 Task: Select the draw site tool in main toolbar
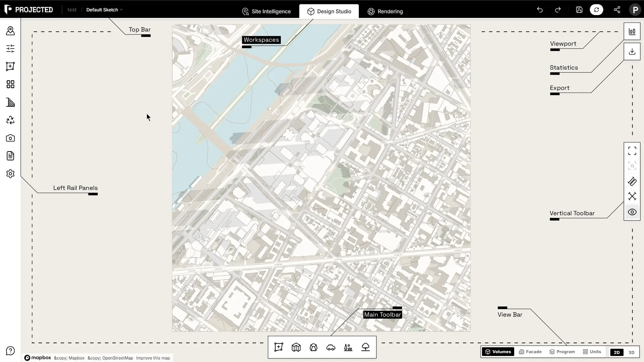point(279,347)
